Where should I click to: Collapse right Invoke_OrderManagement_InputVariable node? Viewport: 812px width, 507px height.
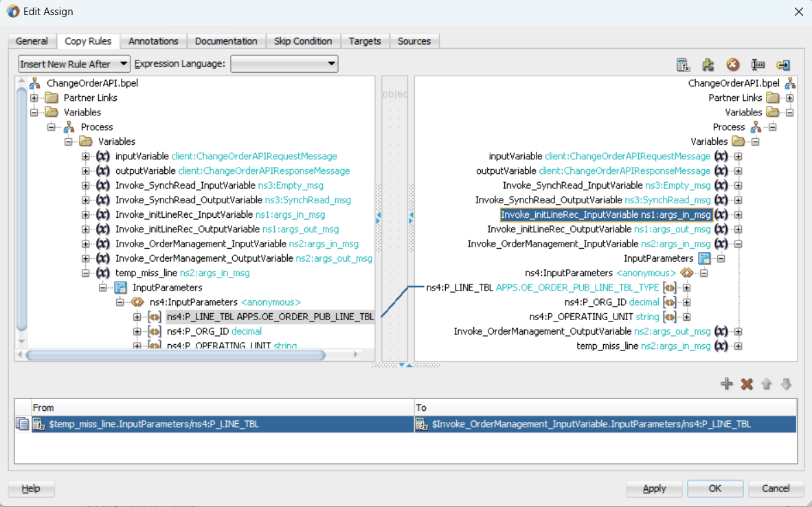[738, 243]
